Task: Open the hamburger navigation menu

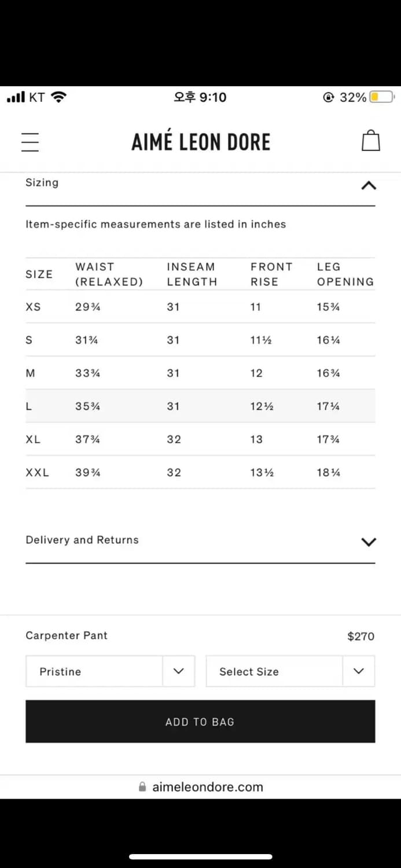Action: (x=30, y=142)
